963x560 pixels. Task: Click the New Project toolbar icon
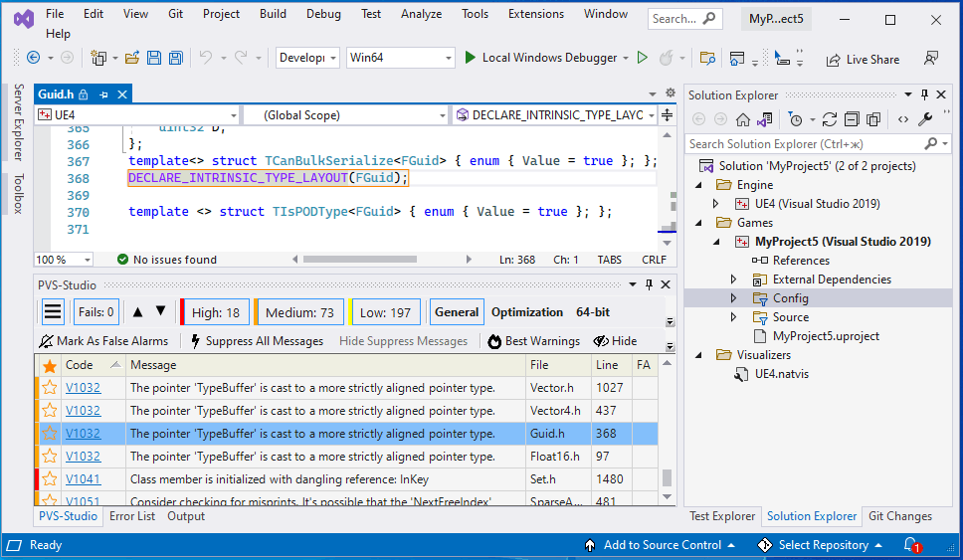98,58
